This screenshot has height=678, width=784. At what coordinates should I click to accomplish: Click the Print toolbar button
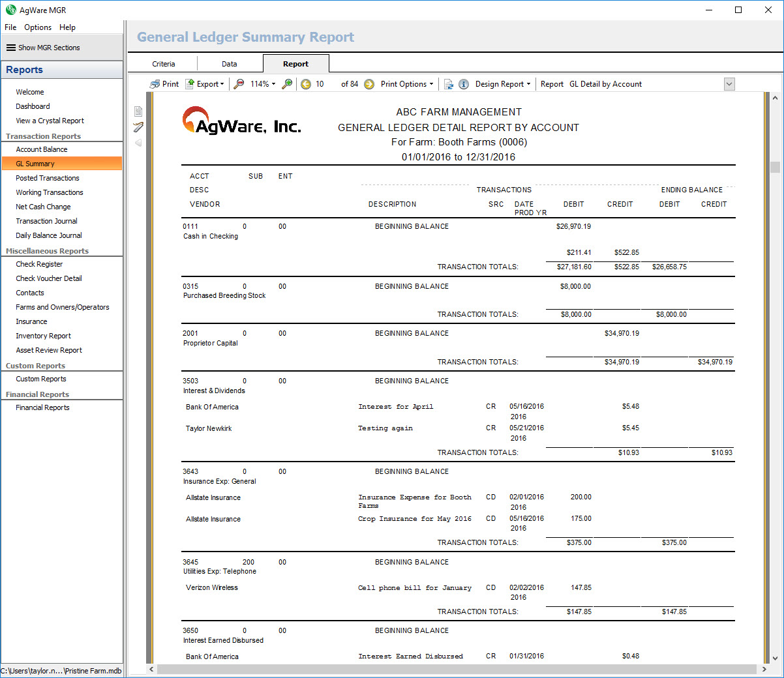pyautogui.click(x=164, y=84)
